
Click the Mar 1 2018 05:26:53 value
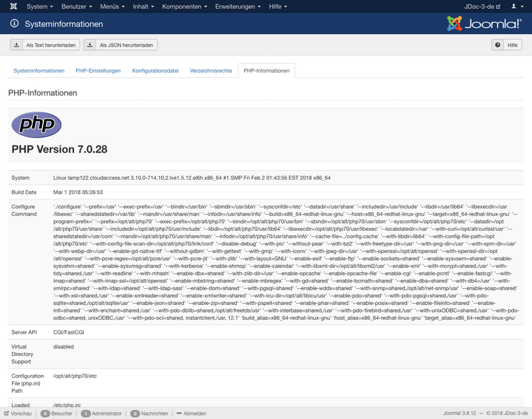[78, 192]
